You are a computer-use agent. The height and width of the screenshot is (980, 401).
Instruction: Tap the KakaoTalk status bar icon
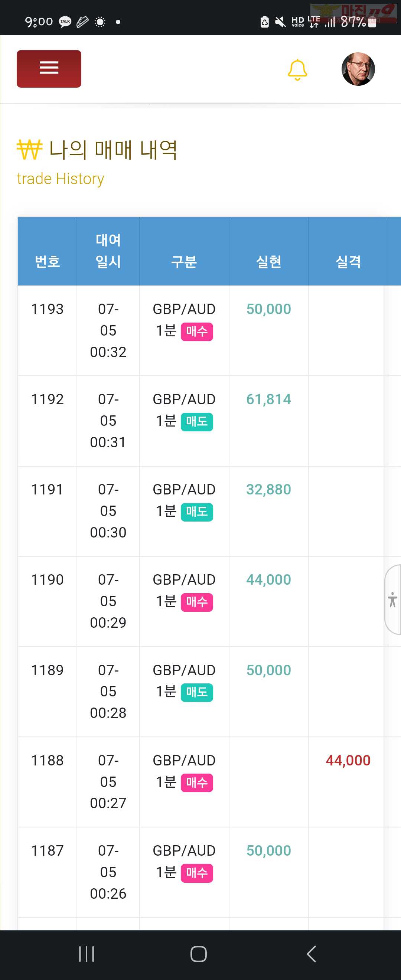(65, 22)
